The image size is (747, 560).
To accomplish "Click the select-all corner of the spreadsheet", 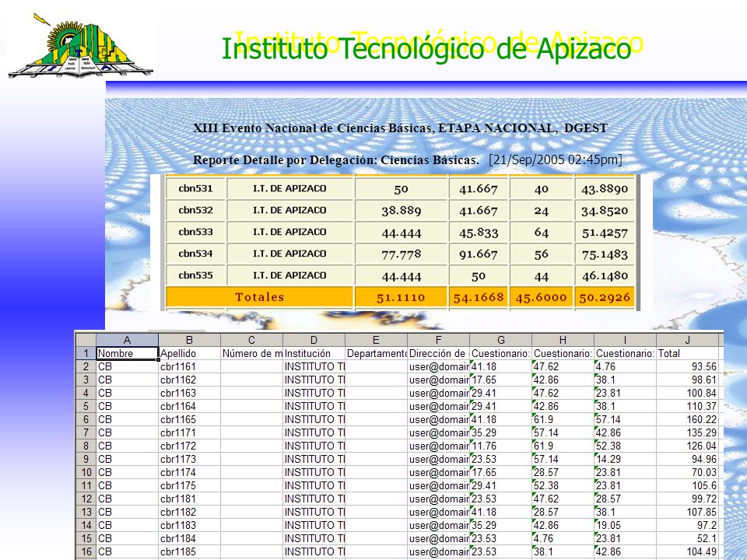I will point(86,340).
